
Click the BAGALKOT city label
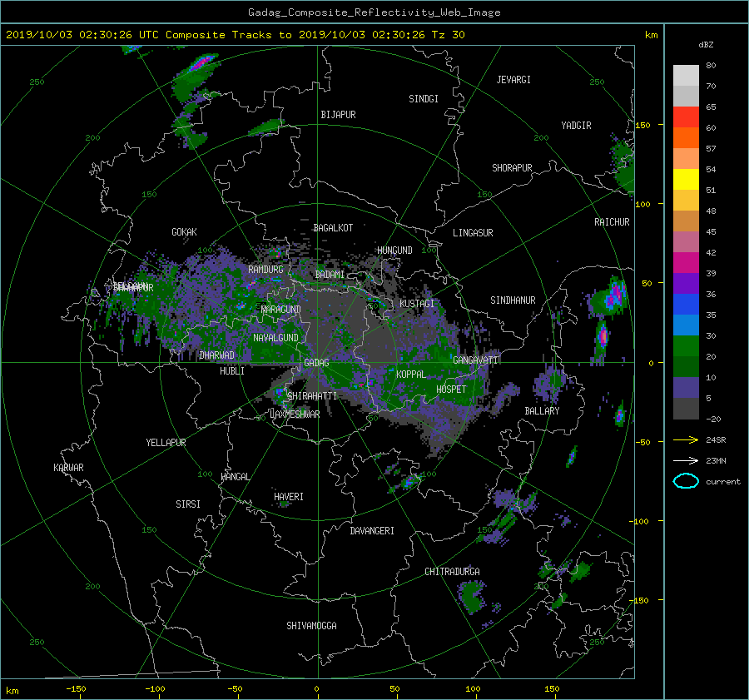333,228
